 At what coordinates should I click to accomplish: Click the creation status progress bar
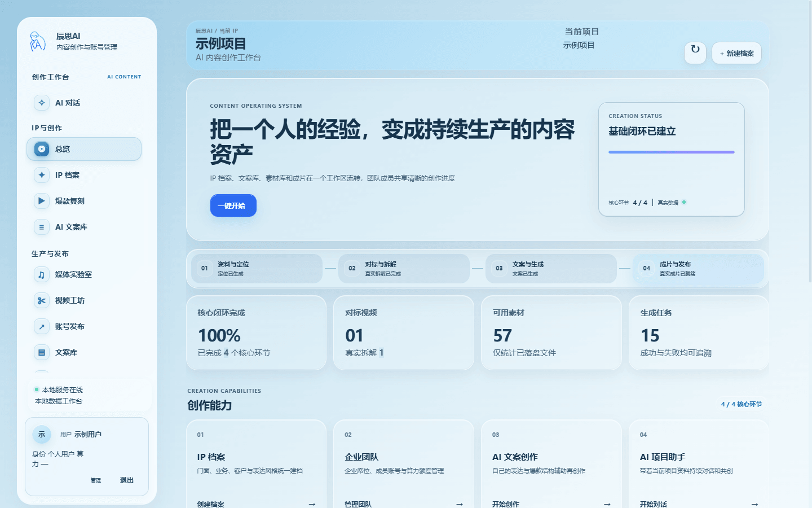[672, 152]
